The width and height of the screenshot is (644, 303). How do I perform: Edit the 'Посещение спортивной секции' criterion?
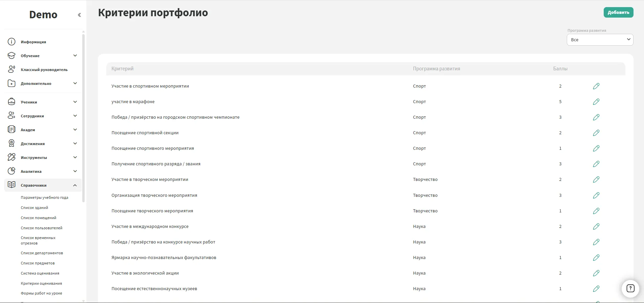pyautogui.click(x=596, y=133)
